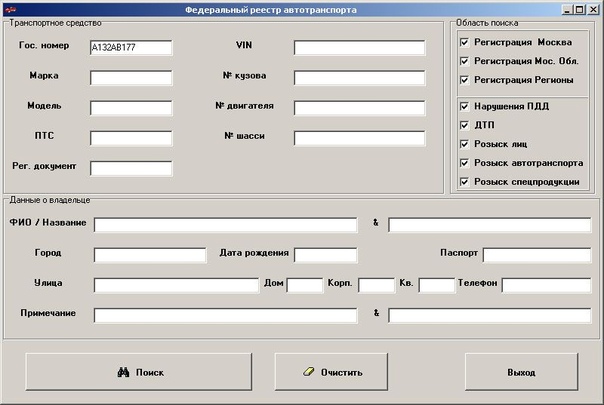This screenshot has height=405, width=604.
Task: Click into the Марка field
Action: pos(131,77)
